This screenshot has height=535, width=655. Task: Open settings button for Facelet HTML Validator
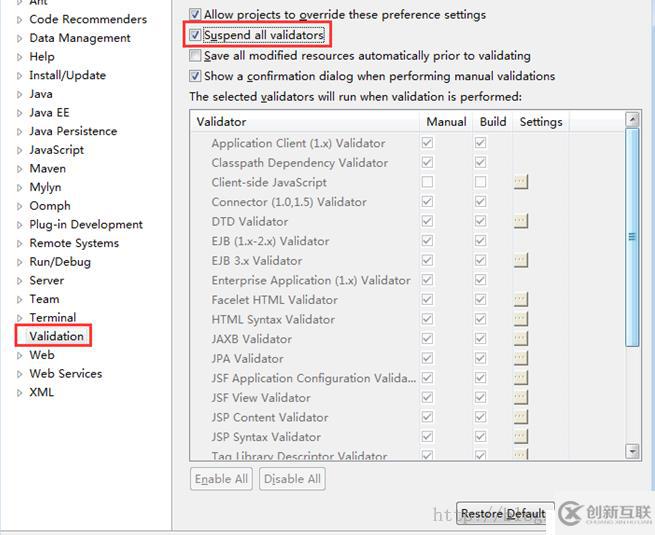click(520, 299)
